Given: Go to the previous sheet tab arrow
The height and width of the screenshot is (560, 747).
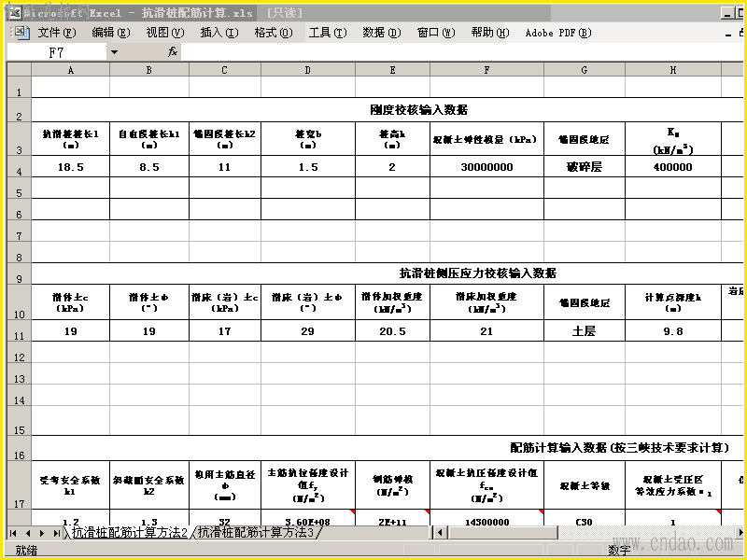Looking at the screenshot, I should tap(28, 533).
